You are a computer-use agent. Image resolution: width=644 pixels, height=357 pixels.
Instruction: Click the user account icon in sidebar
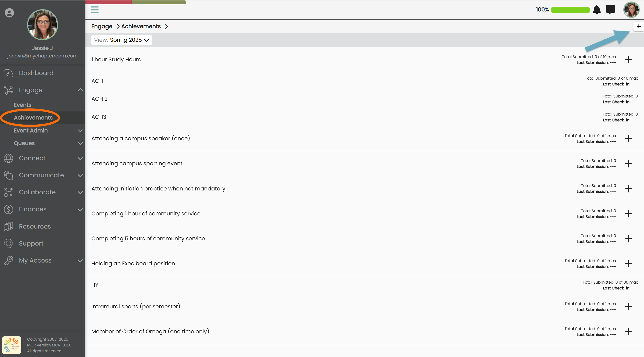[9, 13]
